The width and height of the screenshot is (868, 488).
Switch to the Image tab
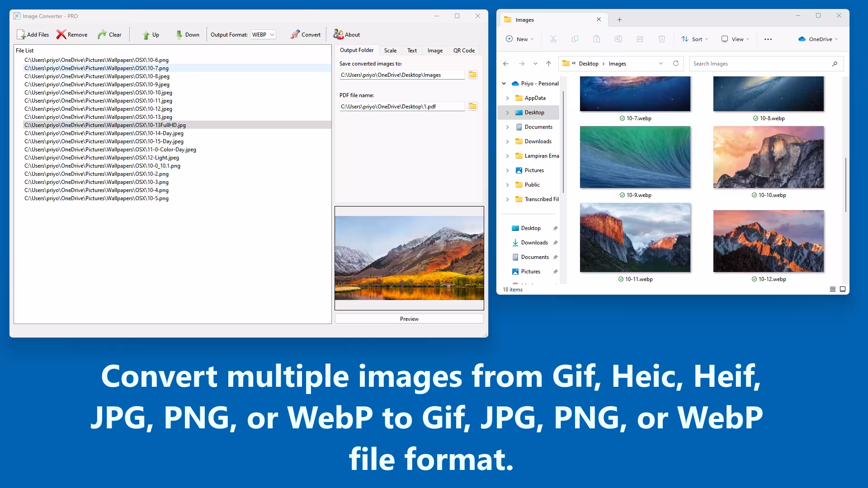point(435,51)
